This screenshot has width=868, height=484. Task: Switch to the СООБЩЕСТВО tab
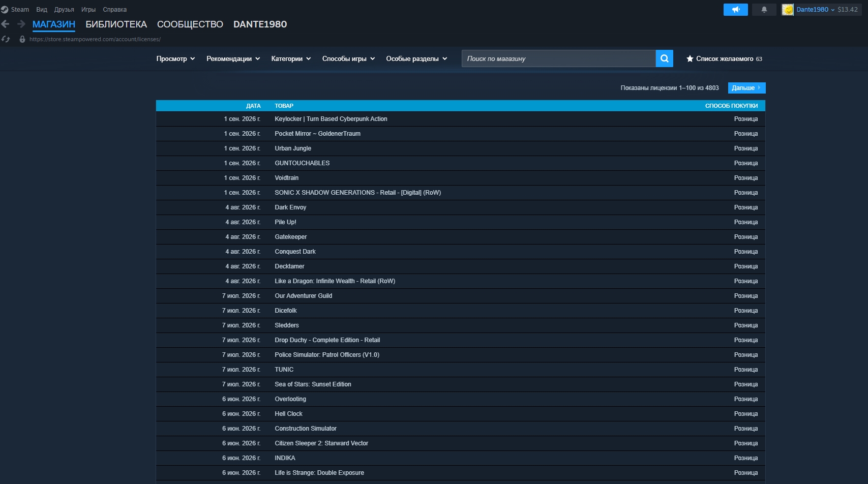[190, 24]
